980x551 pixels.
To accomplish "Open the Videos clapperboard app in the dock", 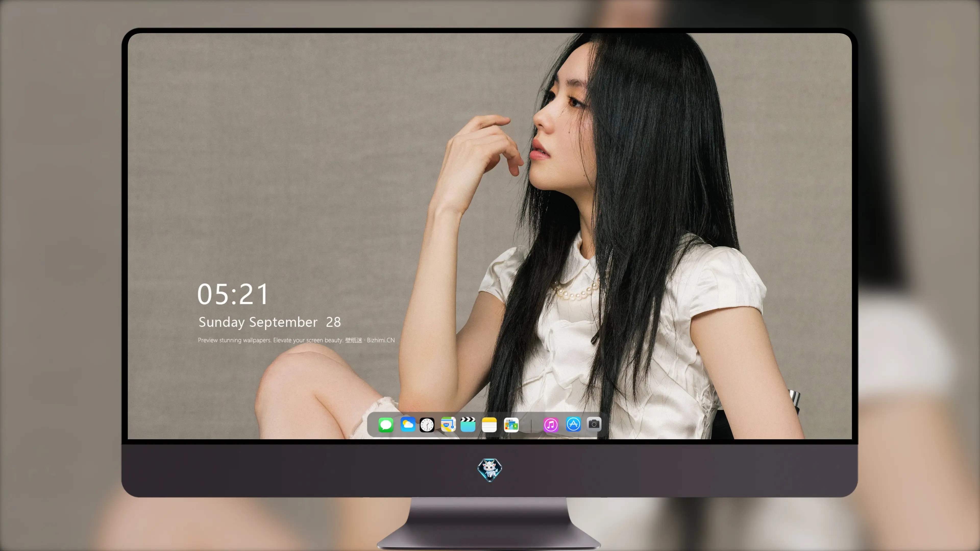I will pyautogui.click(x=468, y=424).
